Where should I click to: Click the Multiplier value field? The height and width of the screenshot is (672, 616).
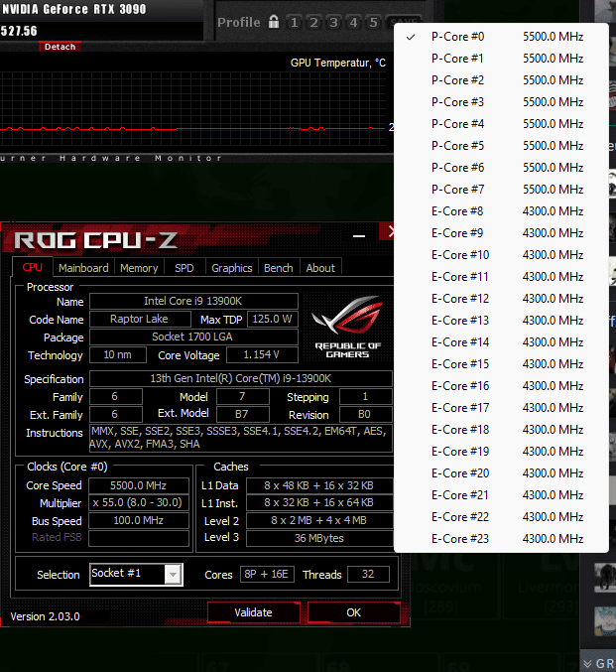(x=139, y=502)
